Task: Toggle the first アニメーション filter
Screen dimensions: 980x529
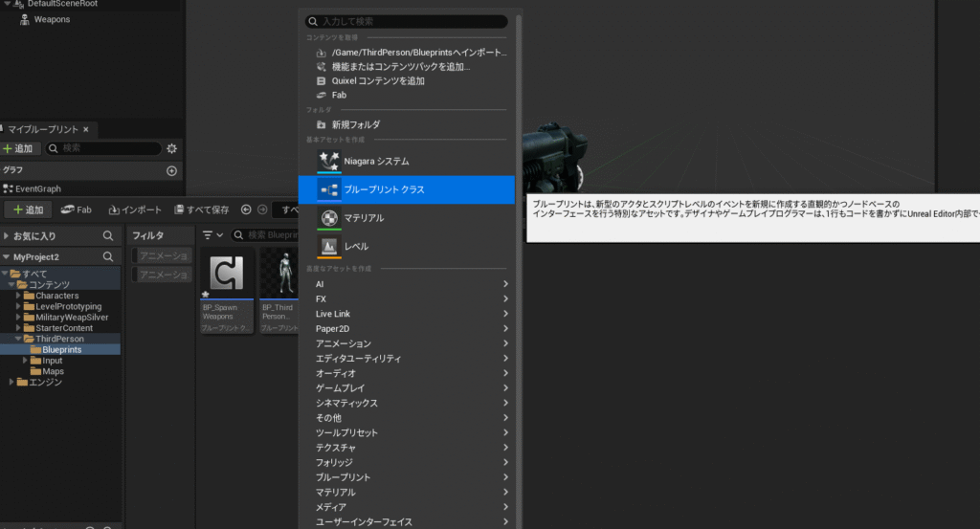Action: click(162, 255)
